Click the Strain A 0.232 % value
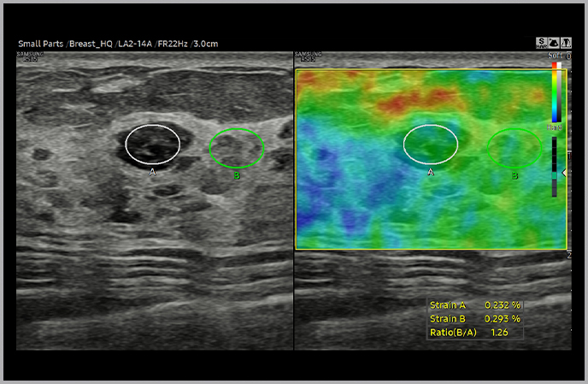The width and height of the screenshot is (588, 384). pos(503,304)
